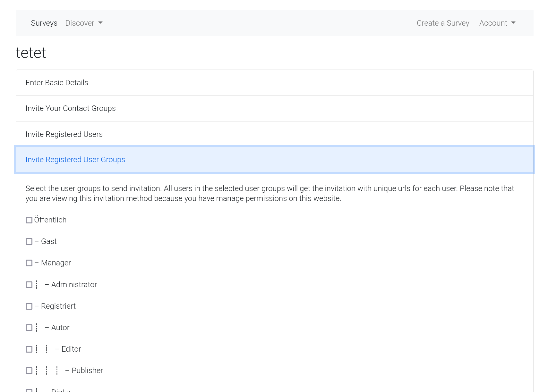
Task: Click the Administrator group label
Action: tap(74, 285)
